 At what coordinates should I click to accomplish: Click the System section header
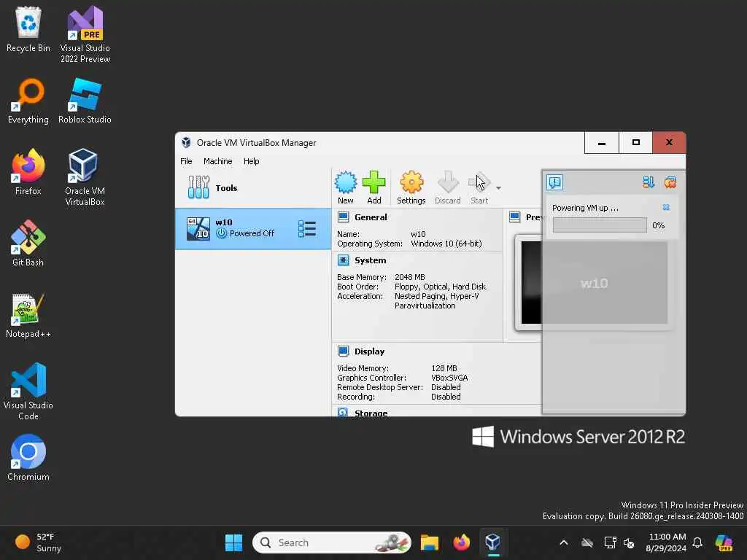(x=370, y=260)
